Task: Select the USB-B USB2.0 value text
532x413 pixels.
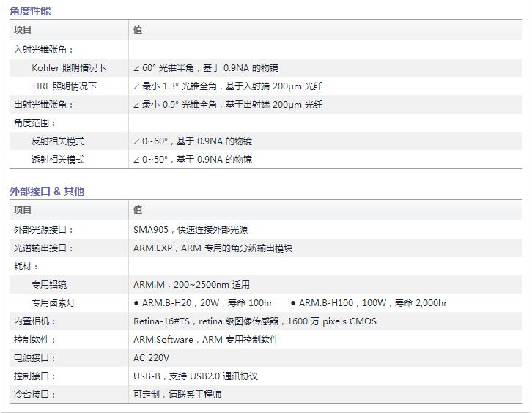Action: (x=196, y=376)
